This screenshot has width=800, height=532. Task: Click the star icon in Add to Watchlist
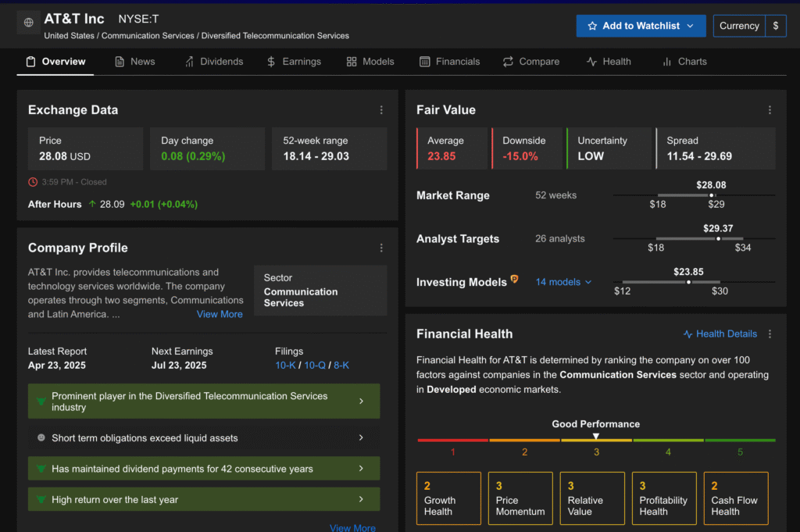(x=592, y=26)
